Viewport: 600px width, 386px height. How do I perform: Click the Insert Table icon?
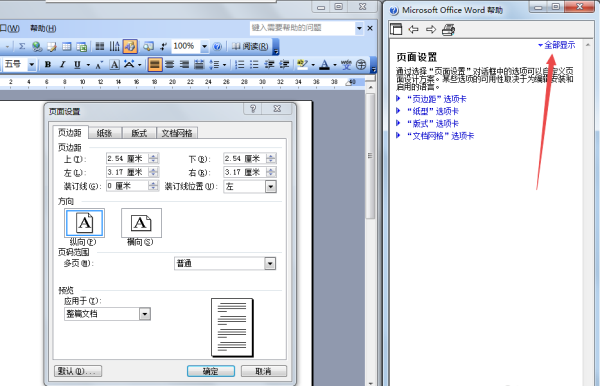click(67, 46)
